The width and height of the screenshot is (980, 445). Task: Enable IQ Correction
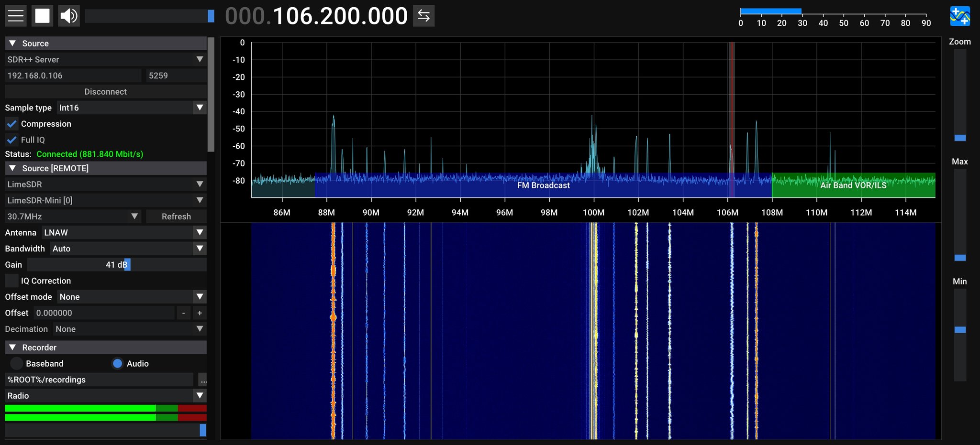[11, 281]
